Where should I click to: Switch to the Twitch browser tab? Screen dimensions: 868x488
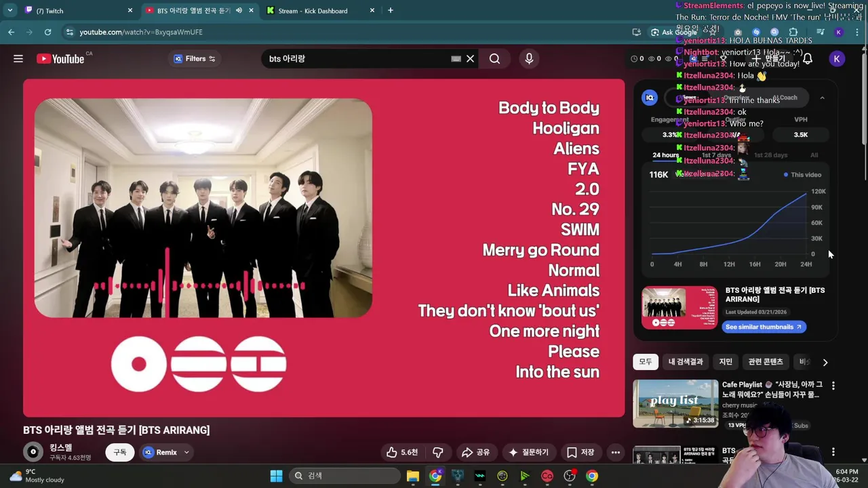point(78,10)
